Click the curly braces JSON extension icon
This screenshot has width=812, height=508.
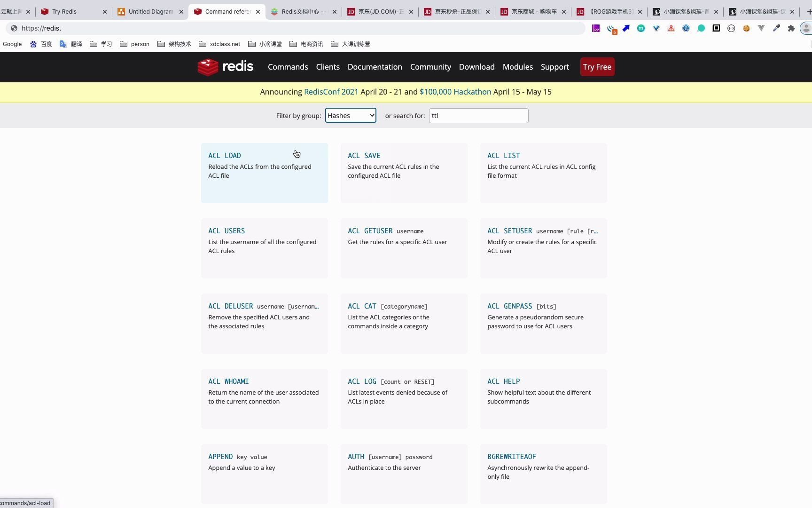(731, 28)
